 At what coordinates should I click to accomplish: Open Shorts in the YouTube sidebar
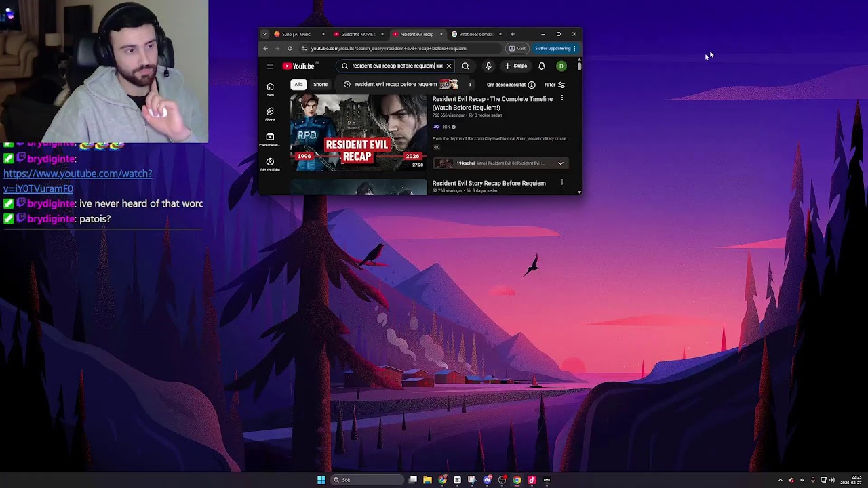pos(270,114)
